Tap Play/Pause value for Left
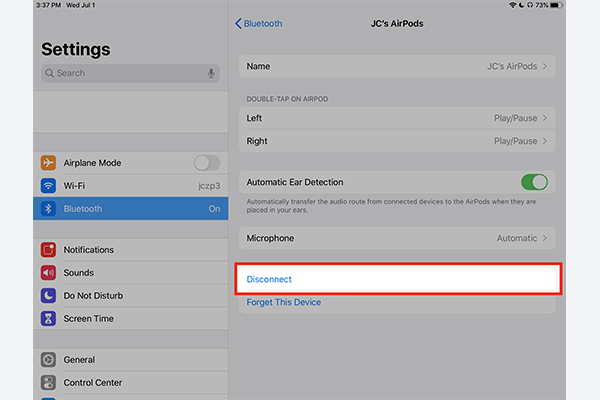The height and width of the screenshot is (400, 600). [x=515, y=118]
